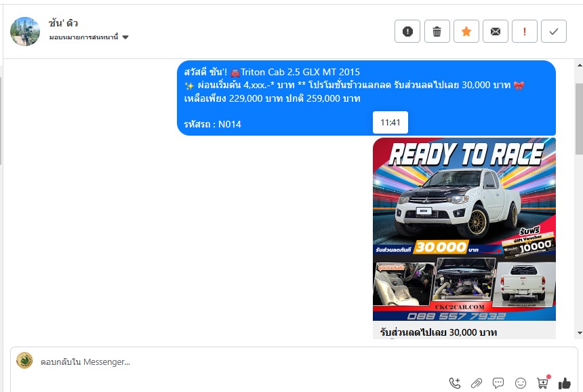Click the Triton Cab blue message bubble
Screen dimensions: 583x392
click(x=366, y=98)
